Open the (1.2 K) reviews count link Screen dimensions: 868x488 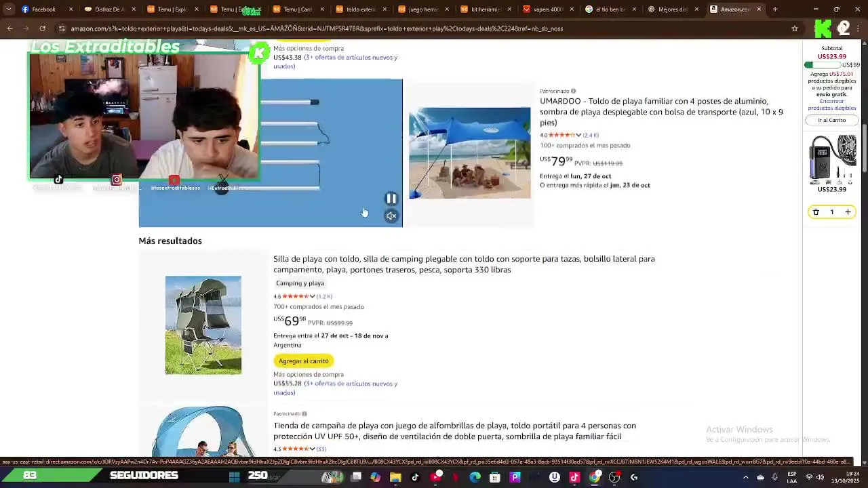(x=324, y=296)
